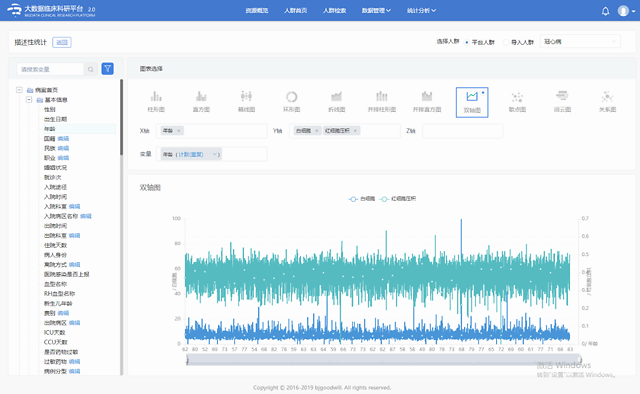Select 年龄 in the variable tree
640x394 pixels.
49,129
